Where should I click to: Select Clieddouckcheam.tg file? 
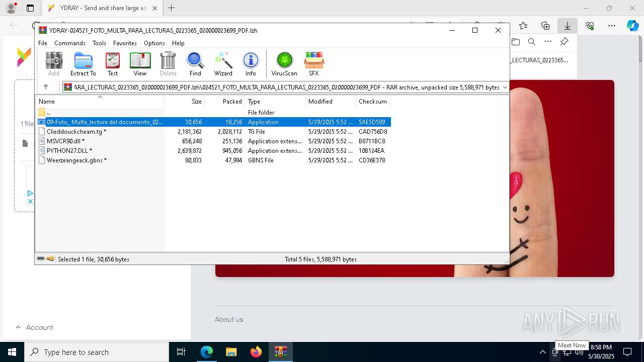(x=213, y=132)
